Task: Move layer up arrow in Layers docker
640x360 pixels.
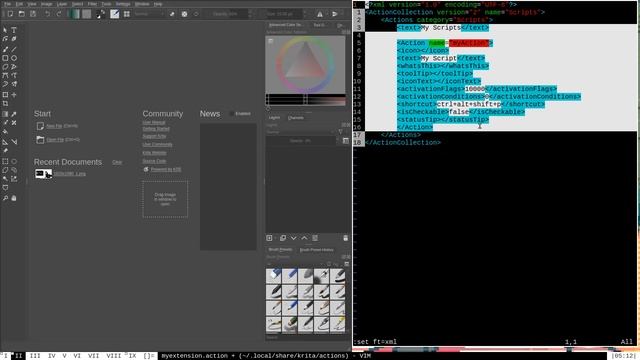Action: [x=304, y=238]
